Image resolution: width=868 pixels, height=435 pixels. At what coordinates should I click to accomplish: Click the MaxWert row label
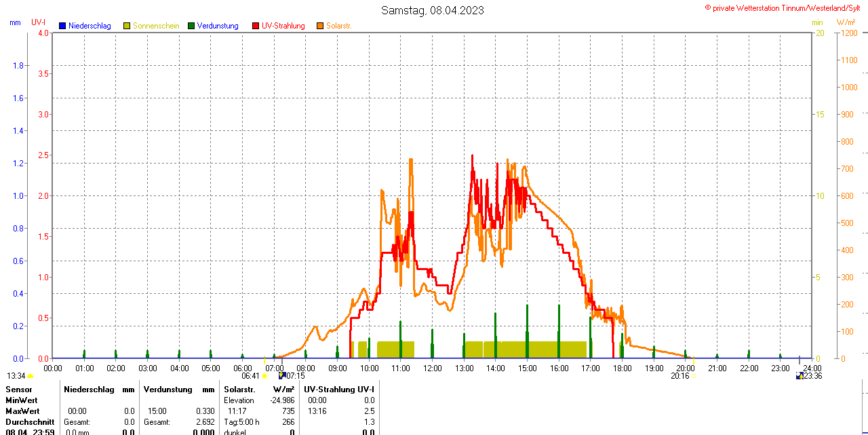coord(23,411)
